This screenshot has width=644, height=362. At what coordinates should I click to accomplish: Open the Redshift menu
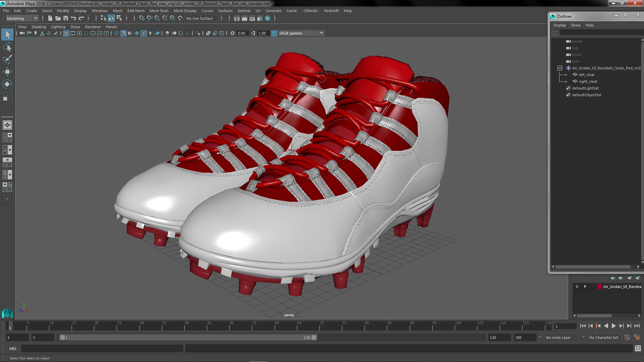click(331, 11)
